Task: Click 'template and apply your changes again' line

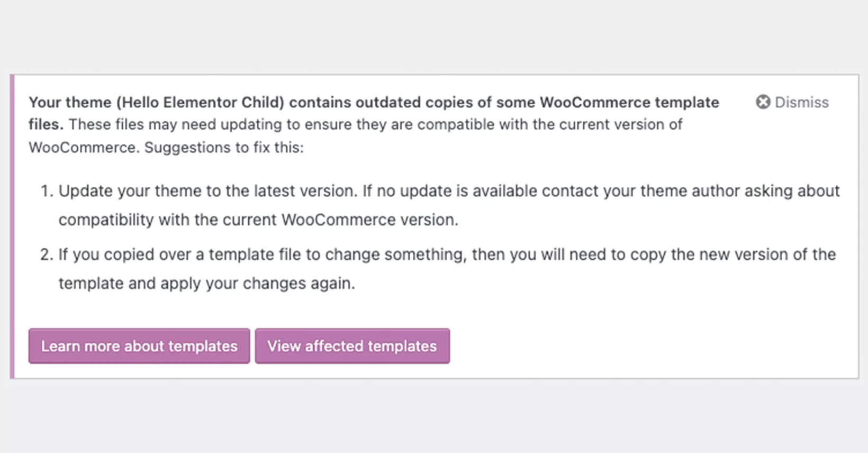Action: (x=206, y=284)
